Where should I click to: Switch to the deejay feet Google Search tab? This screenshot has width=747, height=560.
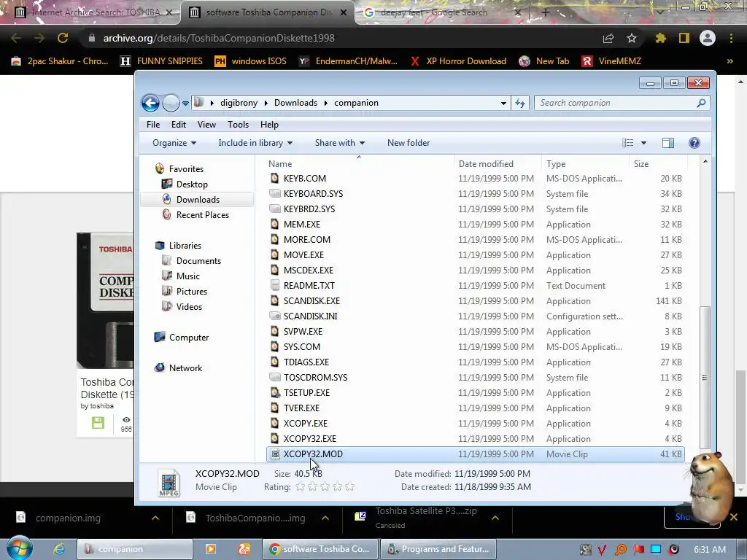tap(433, 12)
